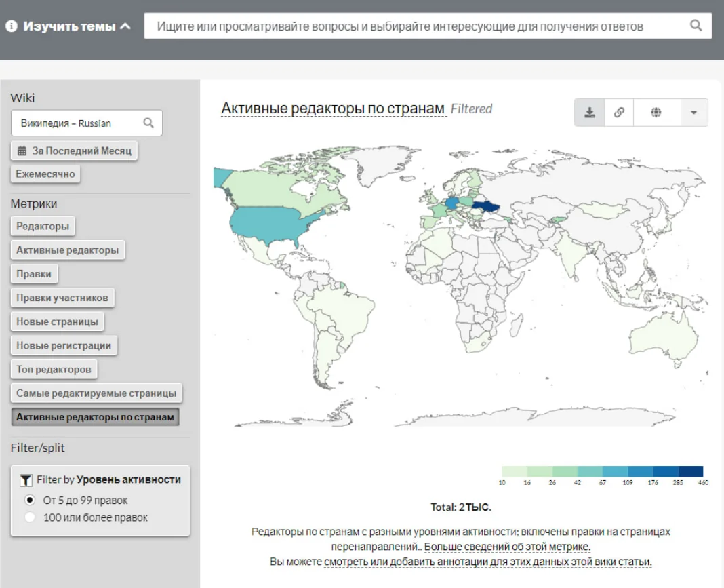This screenshot has width=724, height=588.
Task: Select the Топ редакторов metric
Action: pyautogui.click(x=54, y=370)
